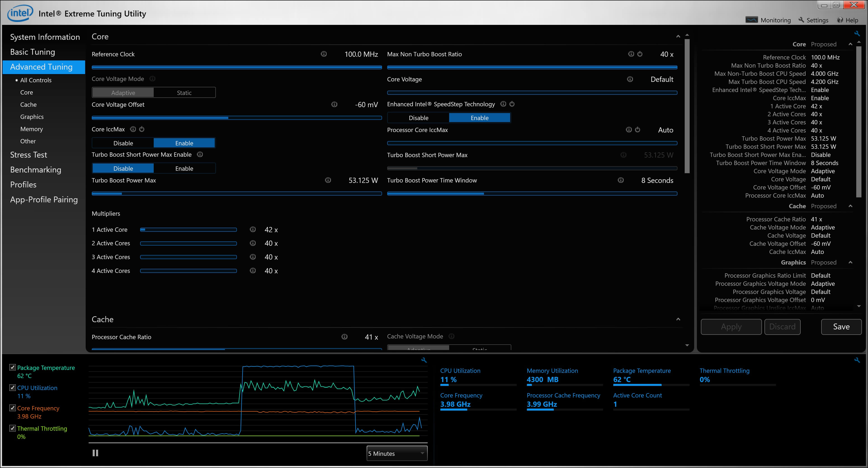Uncheck Core Frequency graph checkbox
The image size is (868, 468).
point(12,408)
